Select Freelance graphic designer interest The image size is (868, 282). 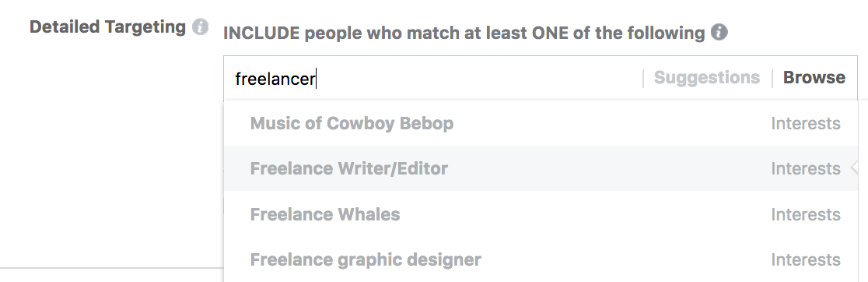tap(541, 259)
